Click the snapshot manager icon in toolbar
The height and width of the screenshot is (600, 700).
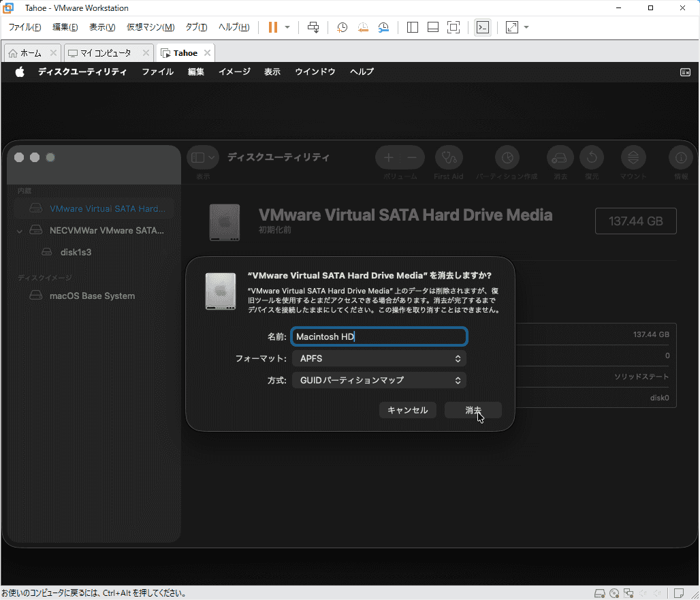(384, 27)
